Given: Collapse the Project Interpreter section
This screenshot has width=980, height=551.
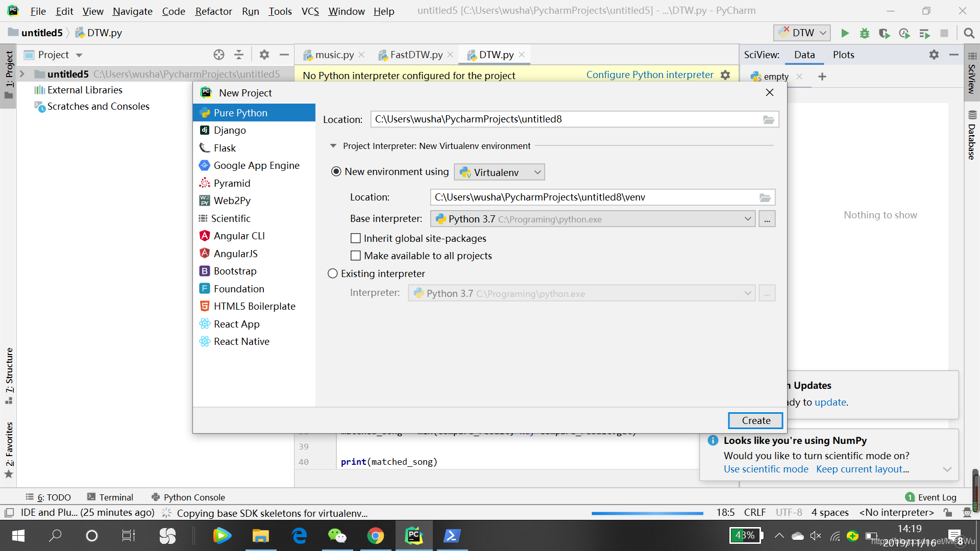Looking at the screenshot, I should point(333,146).
